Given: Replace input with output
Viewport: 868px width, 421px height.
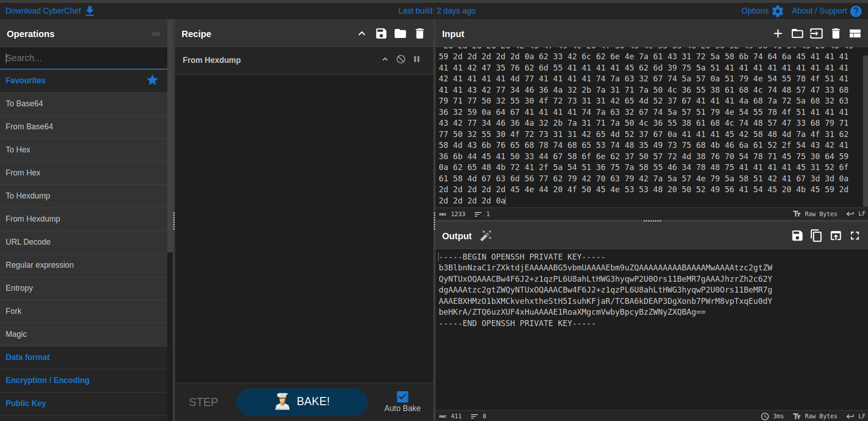Looking at the screenshot, I should pyautogui.click(x=836, y=236).
